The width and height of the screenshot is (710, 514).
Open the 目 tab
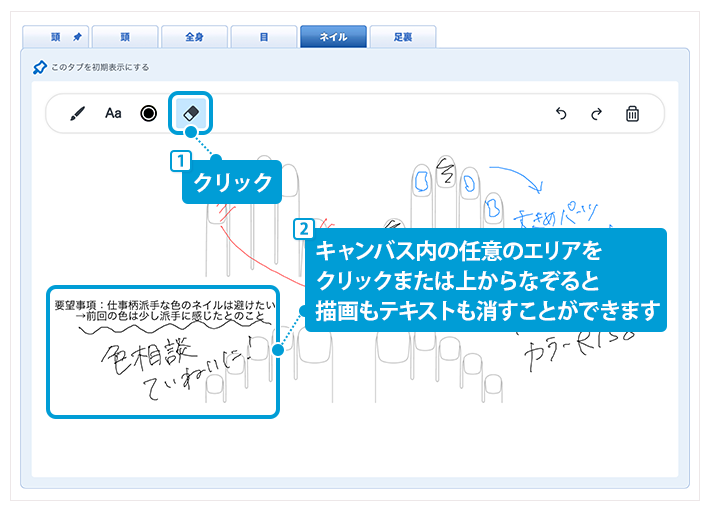[x=263, y=37]
